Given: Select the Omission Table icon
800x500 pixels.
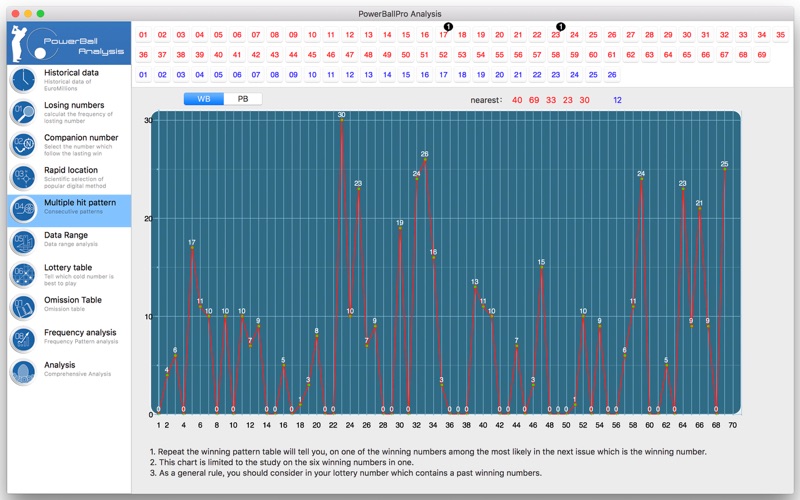Looking at the screenshot, I should [23, 307].
